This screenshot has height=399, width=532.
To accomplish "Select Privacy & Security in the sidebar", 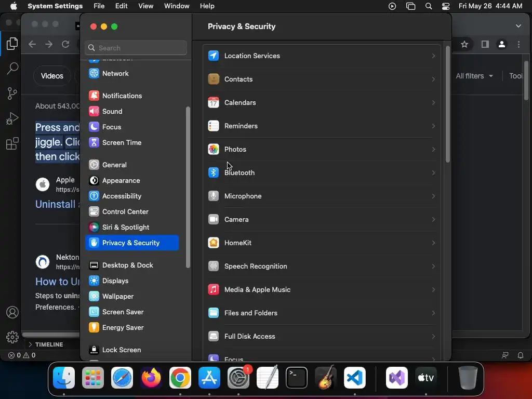I will point(132,243).
